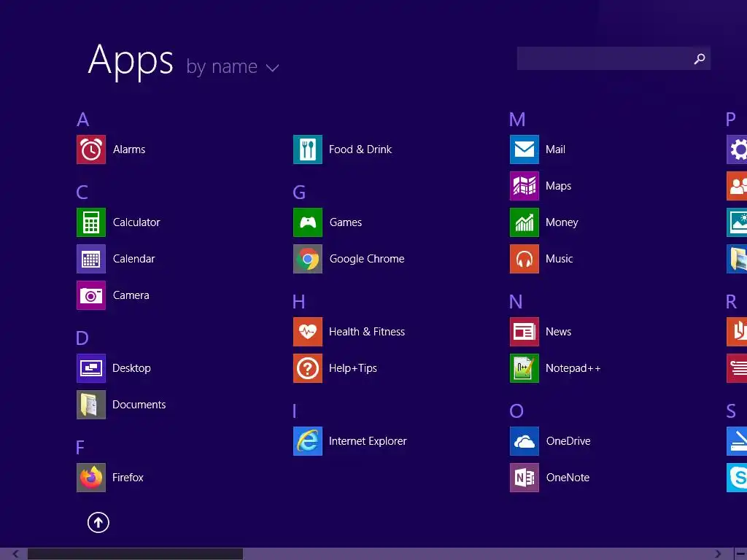Open the Maps app icon
747x560 pixels.
click(525, 186)
